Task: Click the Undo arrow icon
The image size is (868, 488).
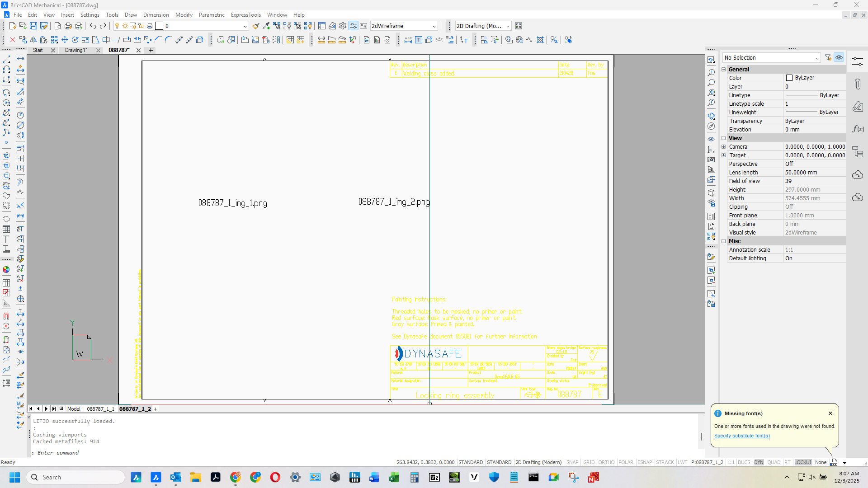Action: click(93, 26)
